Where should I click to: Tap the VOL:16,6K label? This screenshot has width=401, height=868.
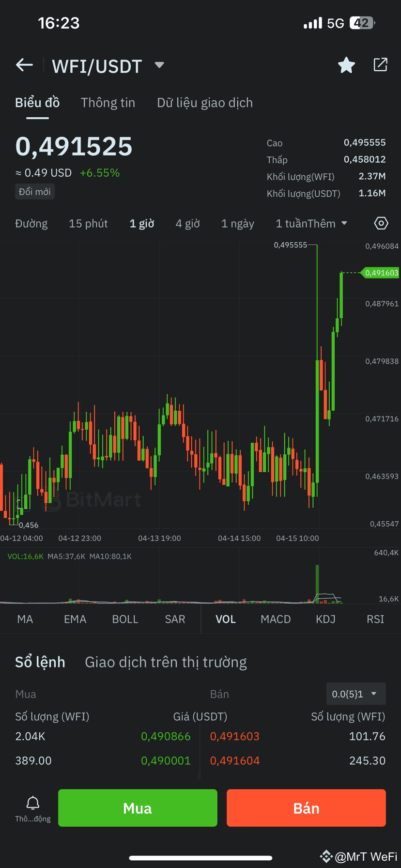pyautogui.click(x=25, y=557)
